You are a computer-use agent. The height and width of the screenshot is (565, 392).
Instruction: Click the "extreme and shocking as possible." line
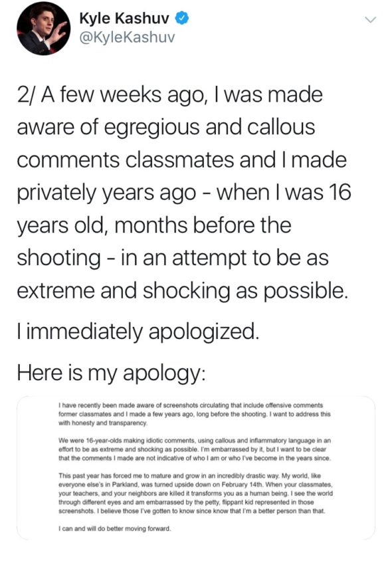[183, 290]
